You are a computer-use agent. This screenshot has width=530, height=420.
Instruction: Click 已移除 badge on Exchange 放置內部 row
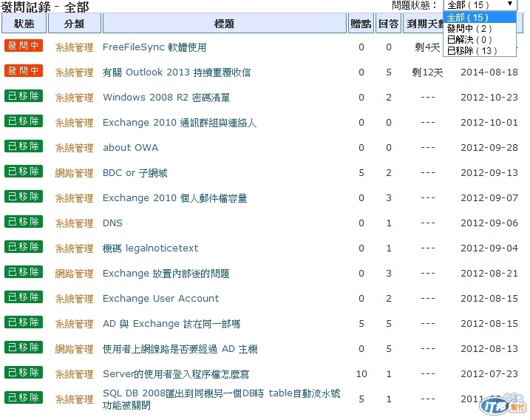(x=24, y=272)
